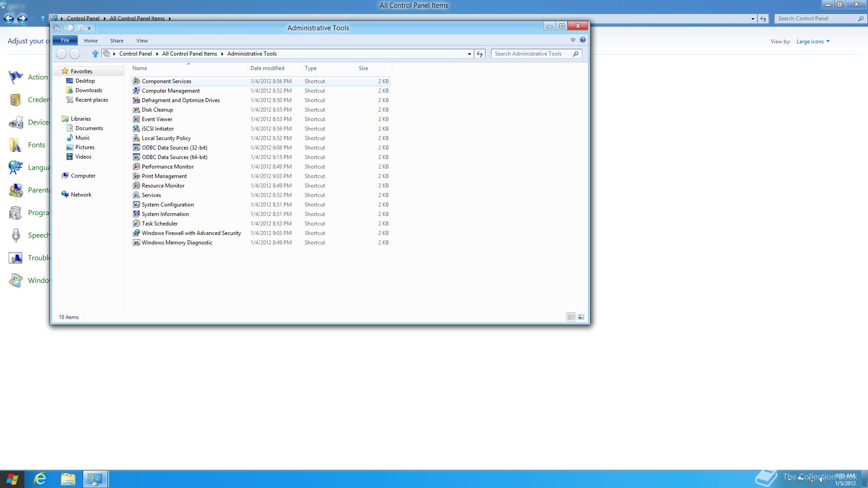Select the Print Management shortcut icon
868x488 pixels.
[136, 176]
